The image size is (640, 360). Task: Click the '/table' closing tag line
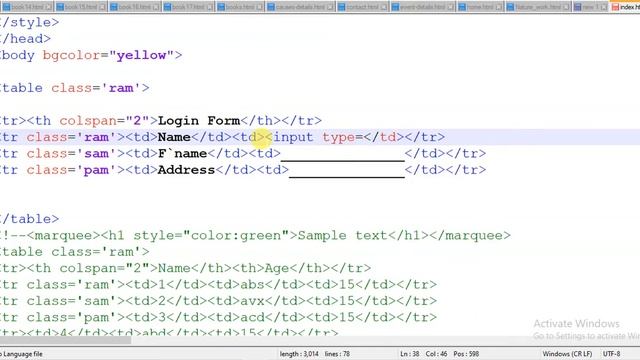[29, 219]
